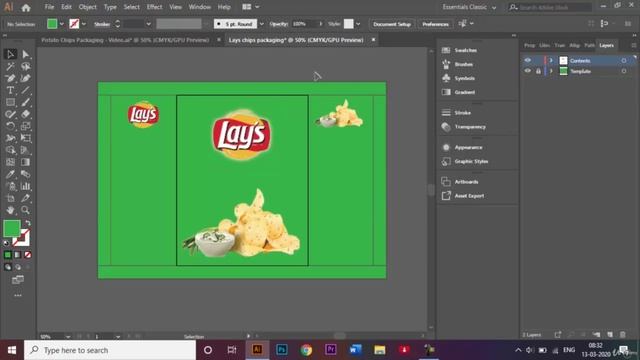Select the Selection tool (black arrow)
Viewport: 640px width, 360px height.
(x=11, y=54)
